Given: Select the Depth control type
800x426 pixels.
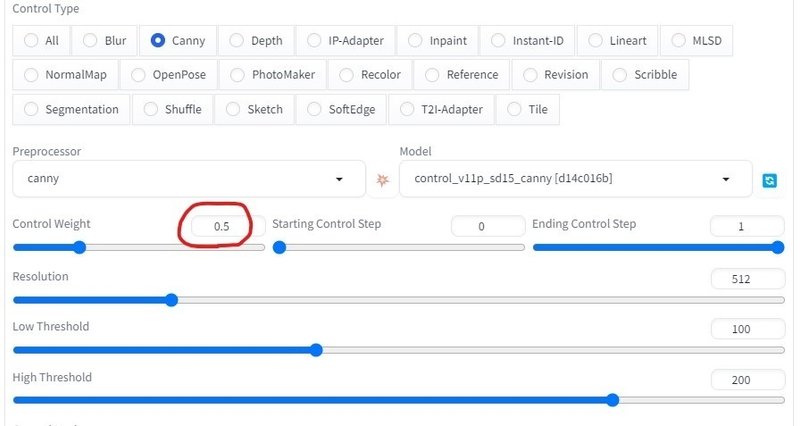Looking at the screenshot, I should click(256, 41).
